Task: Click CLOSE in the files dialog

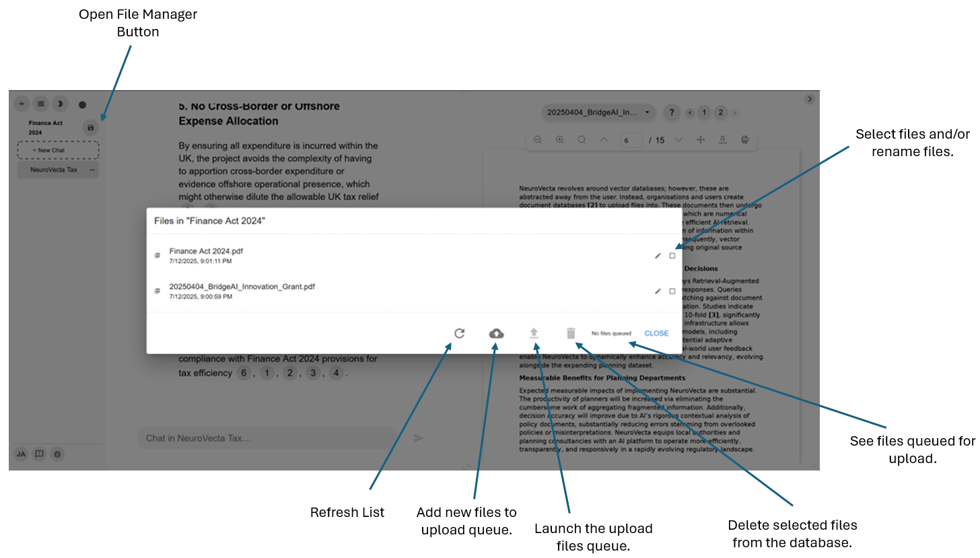Action: point(656,333)
